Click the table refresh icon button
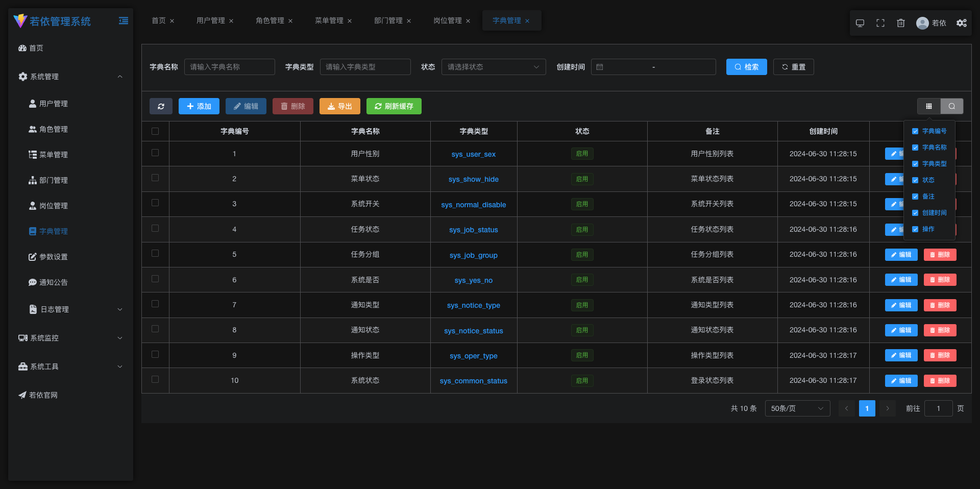The width and height of the screenshot is (980, 489). (x=161, y=106)
